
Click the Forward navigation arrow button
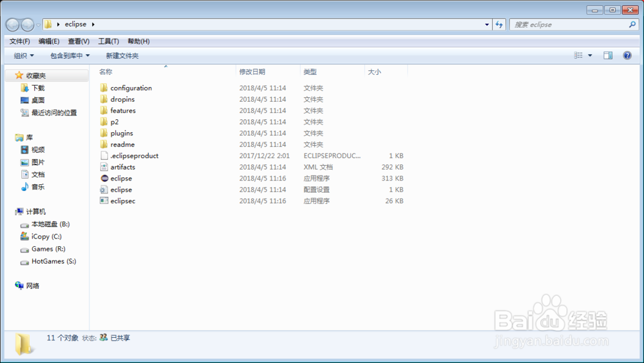28,25
